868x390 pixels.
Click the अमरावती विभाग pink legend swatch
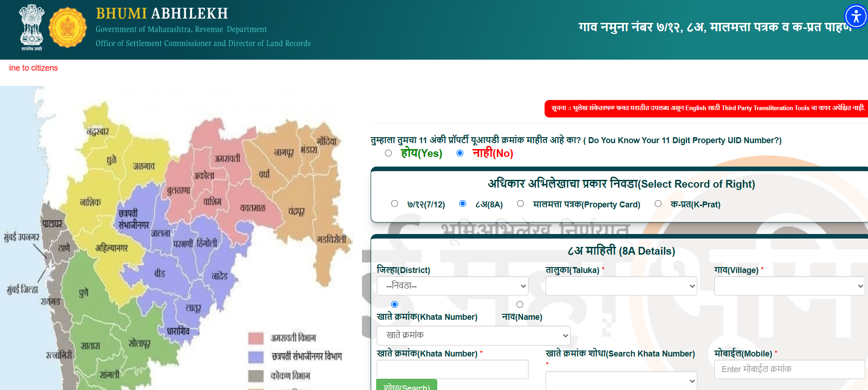256,338
